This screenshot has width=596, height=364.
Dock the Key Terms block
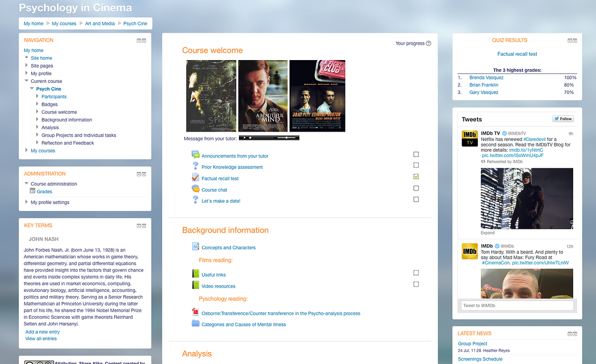[x=144, y=226]
